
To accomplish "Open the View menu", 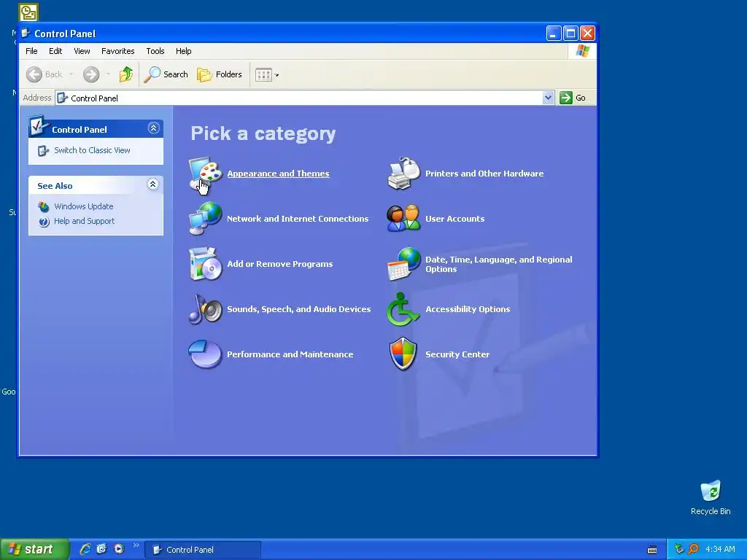I will pos(82,51).
